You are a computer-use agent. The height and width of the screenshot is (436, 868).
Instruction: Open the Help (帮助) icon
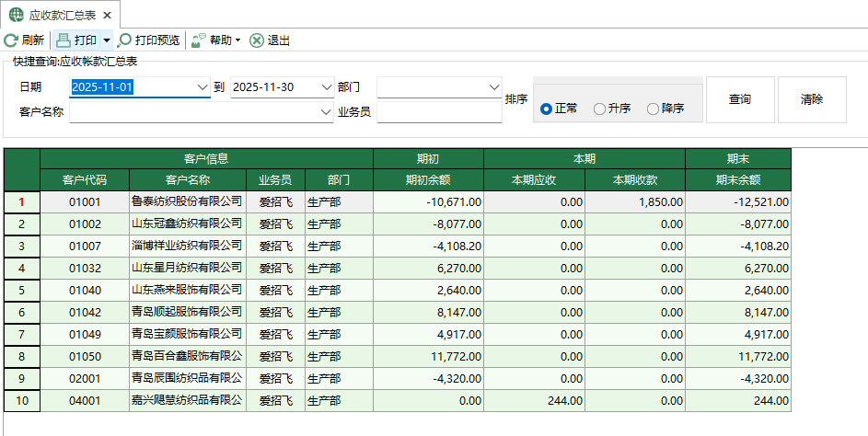coord(199,40)
